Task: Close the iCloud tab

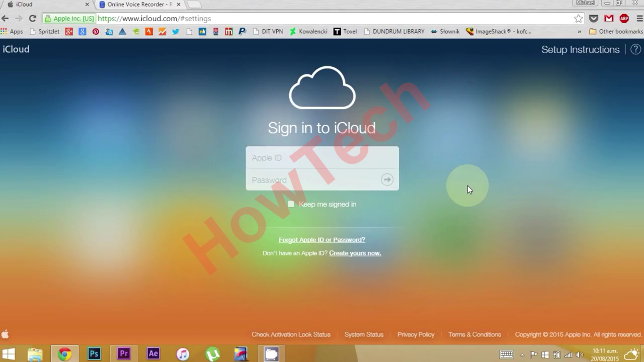Action: [x=87, y=5]
